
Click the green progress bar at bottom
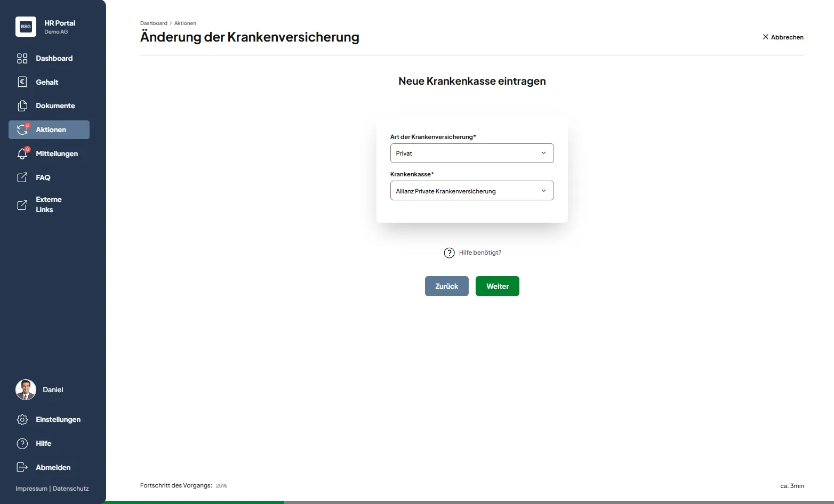pyautogui.click(x=195, y=502)
